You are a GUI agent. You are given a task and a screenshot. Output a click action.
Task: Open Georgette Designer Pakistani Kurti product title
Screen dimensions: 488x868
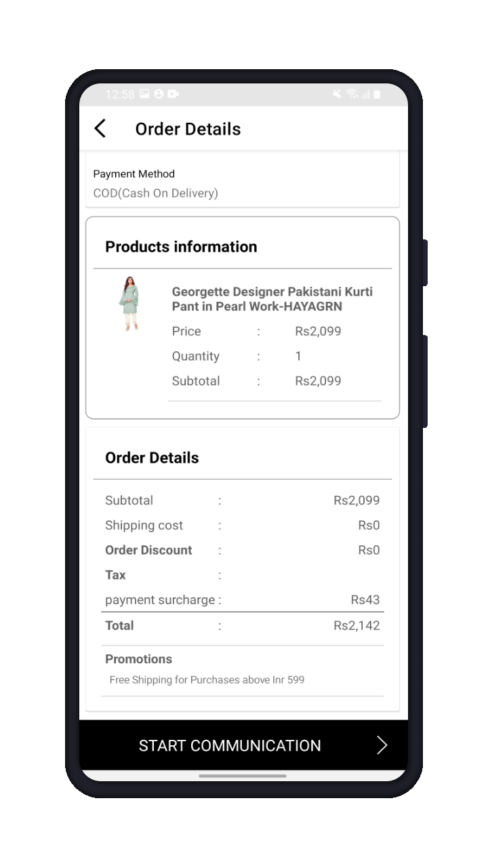tap(272, 299)
